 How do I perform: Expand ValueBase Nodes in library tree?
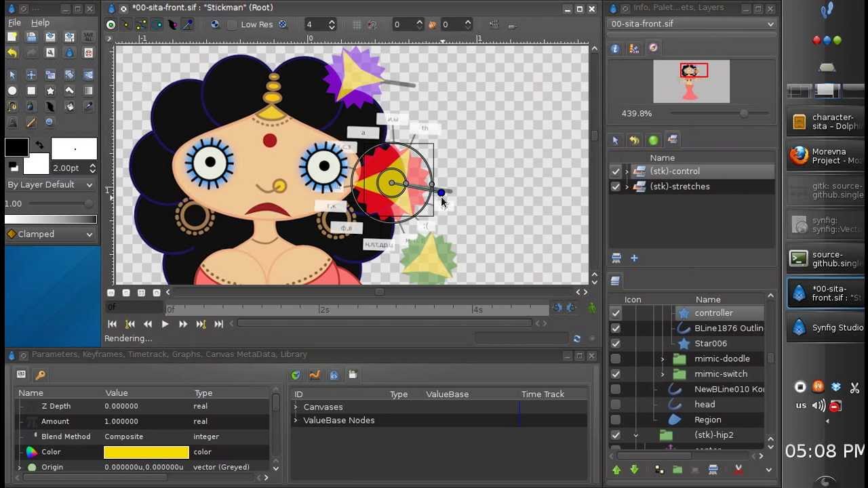tap(296, 420)
